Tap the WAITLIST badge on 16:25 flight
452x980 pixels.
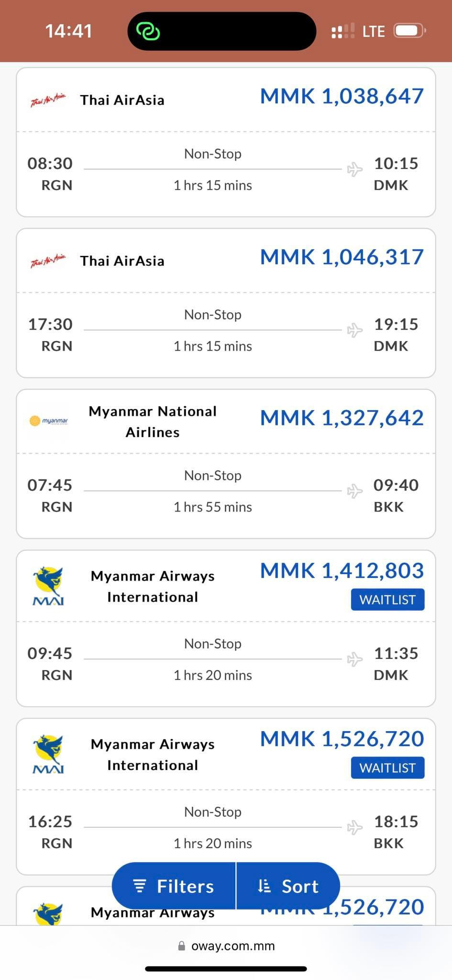pyautogui.click(x=387, y=768)
